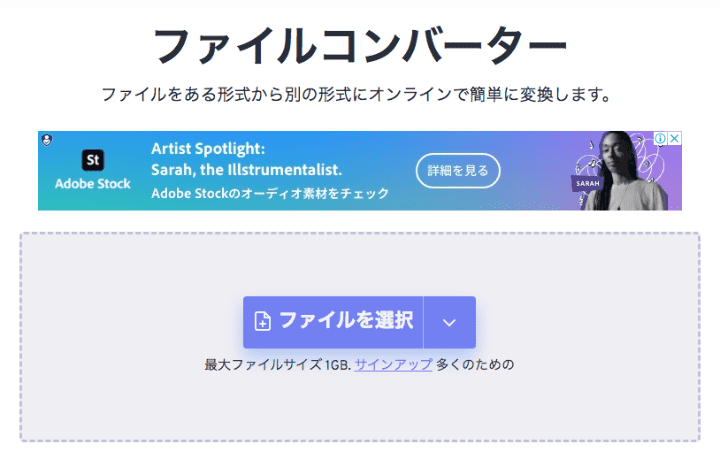Click the Adobe Stock brand name text

(x=93, y=184)
